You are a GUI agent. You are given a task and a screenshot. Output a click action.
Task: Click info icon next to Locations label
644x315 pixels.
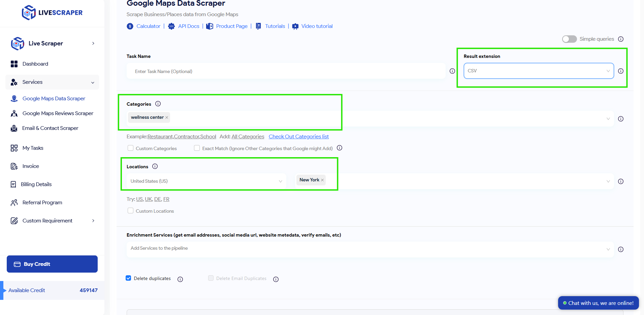155,166
